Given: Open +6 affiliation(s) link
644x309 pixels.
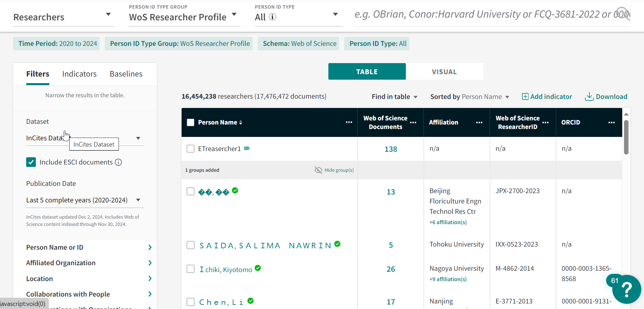Looking at the screenshot, I should coord(448,222).
